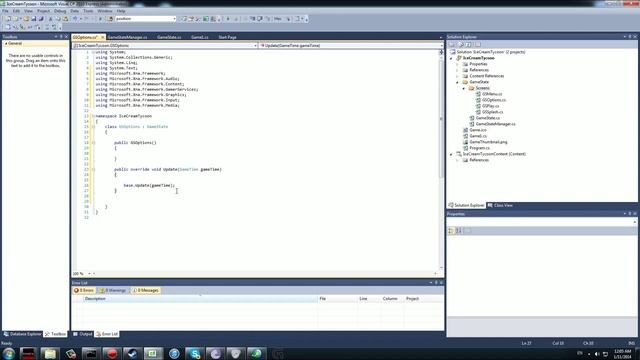
Task: Open the Project menu
Action: coord(43,11)
